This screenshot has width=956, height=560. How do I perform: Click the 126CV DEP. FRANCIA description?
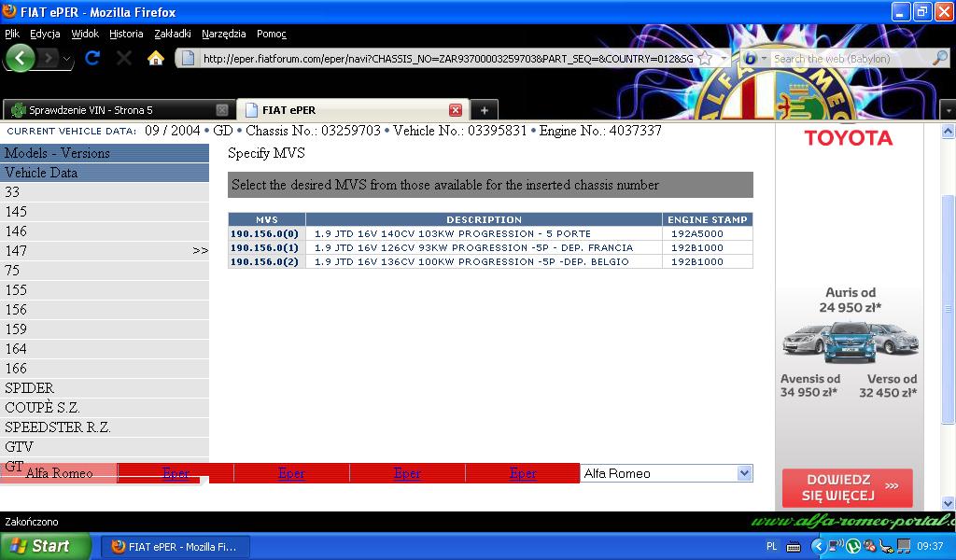click(x=473, y=247)
